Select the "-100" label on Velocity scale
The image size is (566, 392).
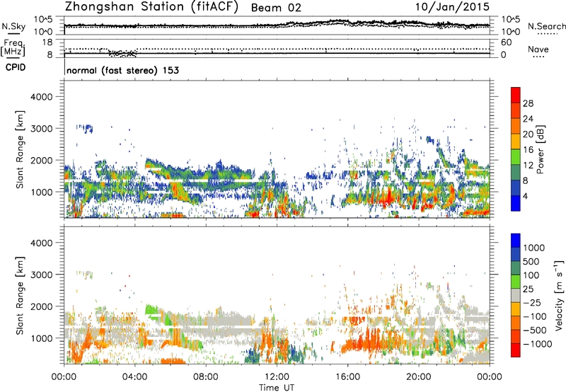(534, 316)
